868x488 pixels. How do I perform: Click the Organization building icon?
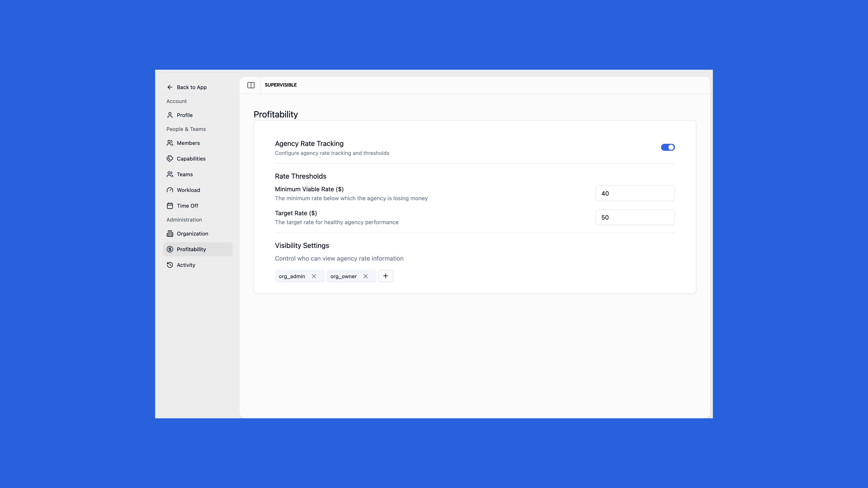pos(170,234)
